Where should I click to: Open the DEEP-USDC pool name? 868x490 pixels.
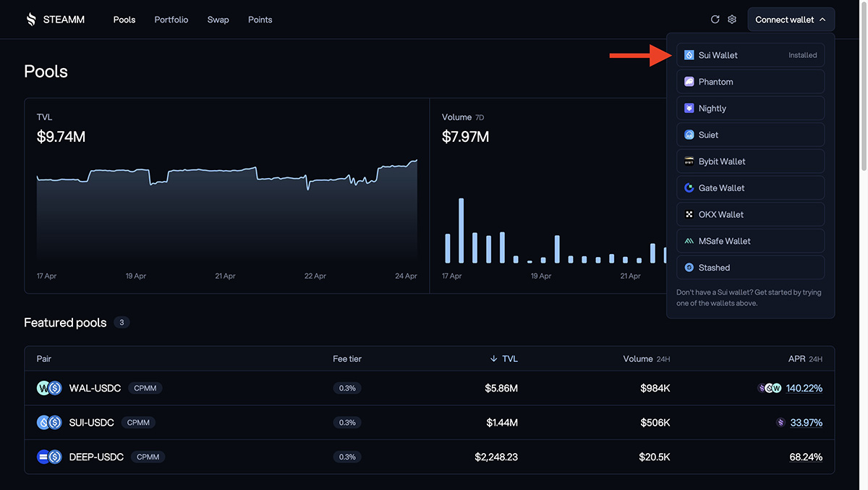click(x=96, y=457)
